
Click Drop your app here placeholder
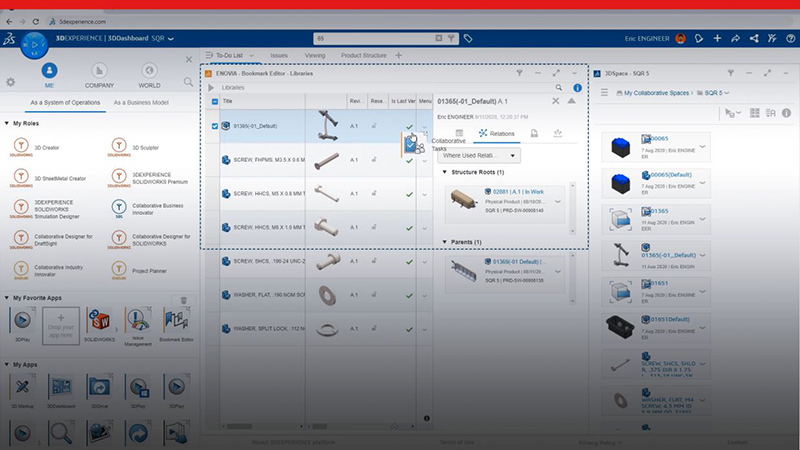click(61, 326)
